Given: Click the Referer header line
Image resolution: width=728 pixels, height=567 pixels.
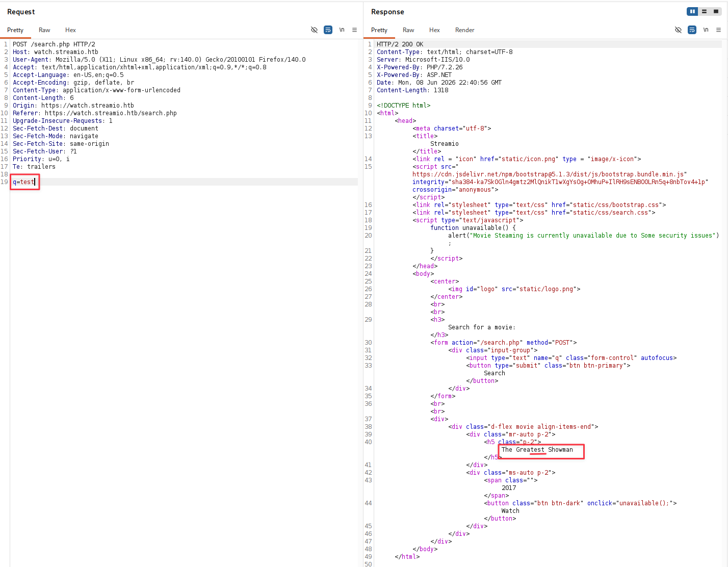Looking at the screenshot, I should click(95, 113).
